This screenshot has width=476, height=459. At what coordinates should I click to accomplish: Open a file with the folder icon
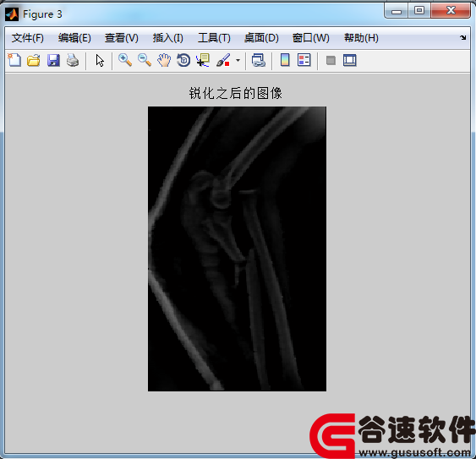pyautogui.click(x=33, y=60)
